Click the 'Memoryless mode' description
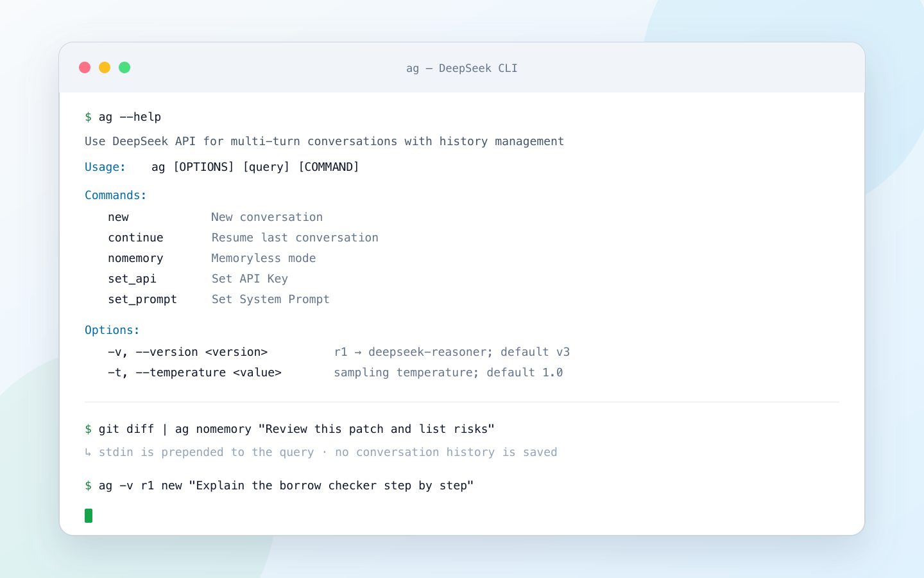Image resolution: width=924 pixels, height=578 pixels. pyautogui.click(x=264, y=258)
